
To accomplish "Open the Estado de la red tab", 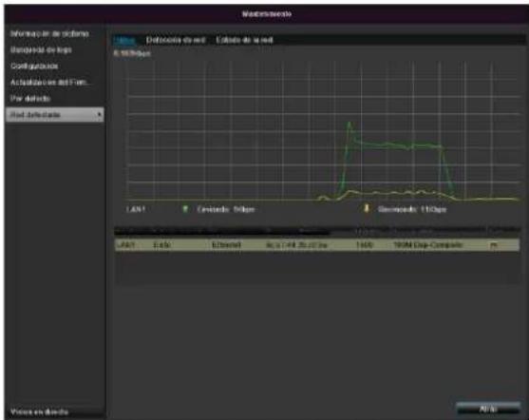I will pyautogui.click(x=245, y=40).
